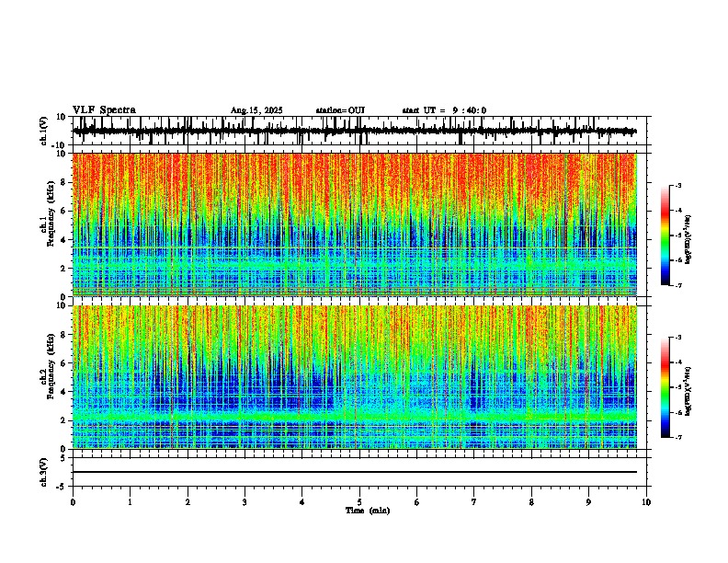Click the "ch.3(V)" axis label
Image resolution: width=728 pixels, height=563 pixels.
click(44, 472)
